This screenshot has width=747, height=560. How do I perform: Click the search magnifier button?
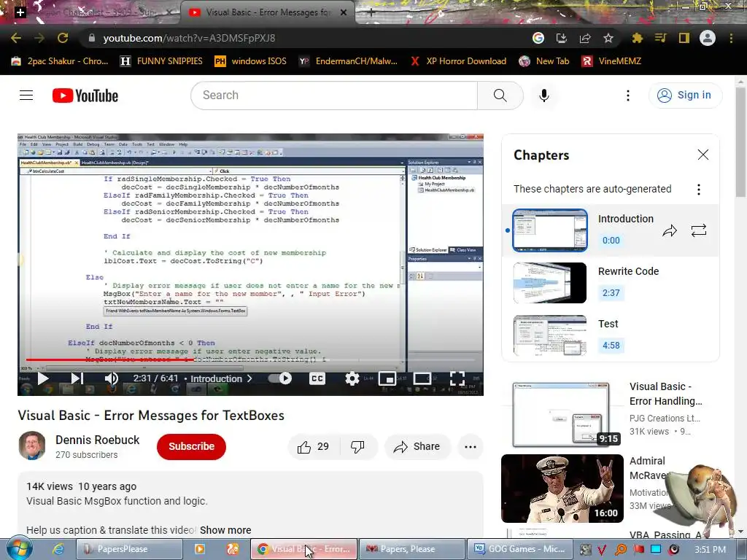pyautogui.click(x=500, y=96)
